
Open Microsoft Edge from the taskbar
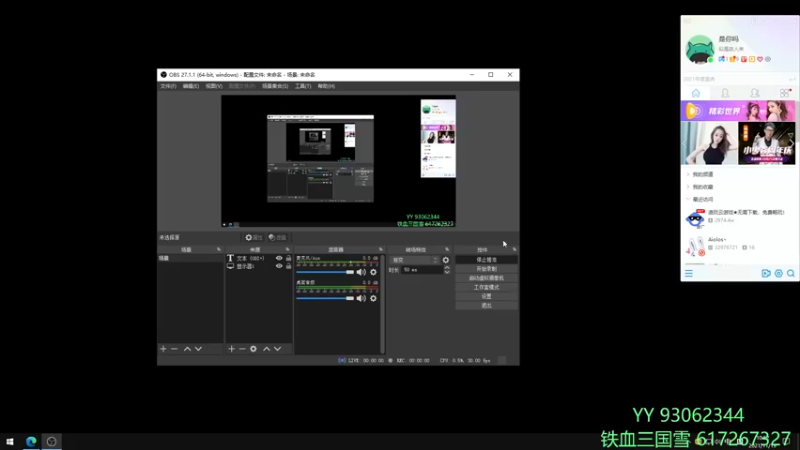31,441
